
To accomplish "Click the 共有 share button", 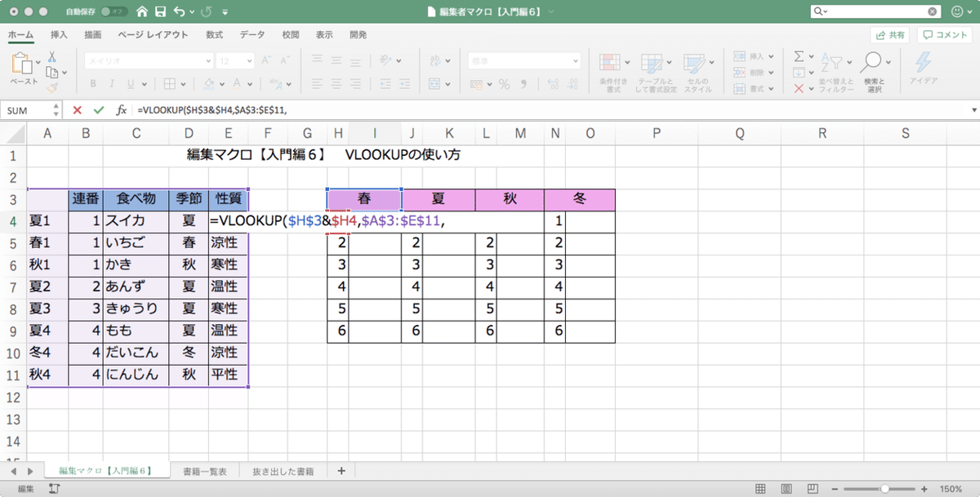I will (890, 35).
